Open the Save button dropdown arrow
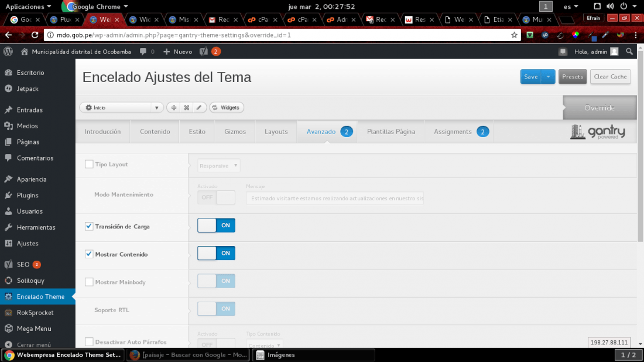This screenshot has height=362, width=644. [549, 77]
